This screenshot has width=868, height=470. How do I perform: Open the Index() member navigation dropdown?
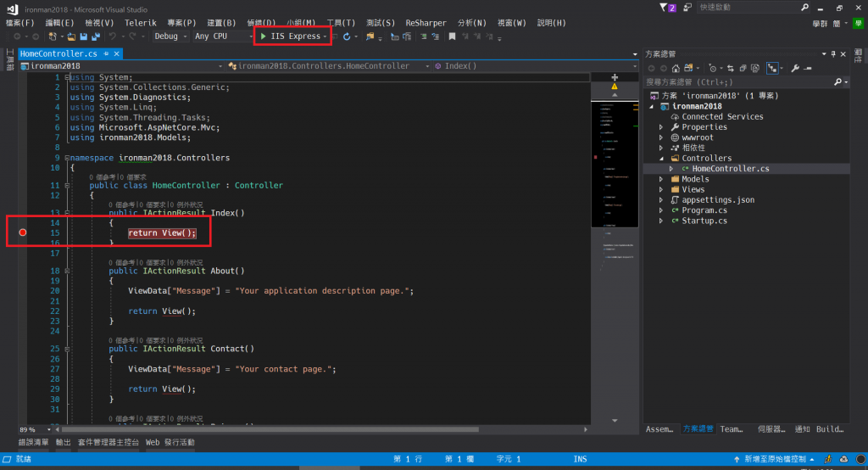(x=536, y=66)
